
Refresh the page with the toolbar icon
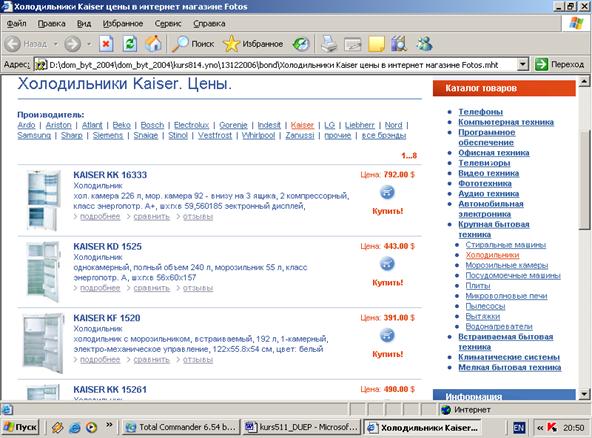click(x=130, y=44)
